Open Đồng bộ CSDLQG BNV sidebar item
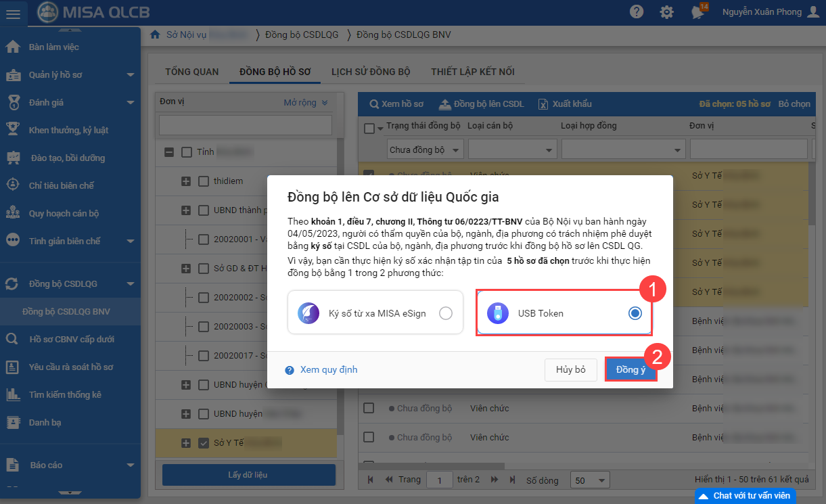This screenshot has height=504, width=826. click(x=70, y=312)
